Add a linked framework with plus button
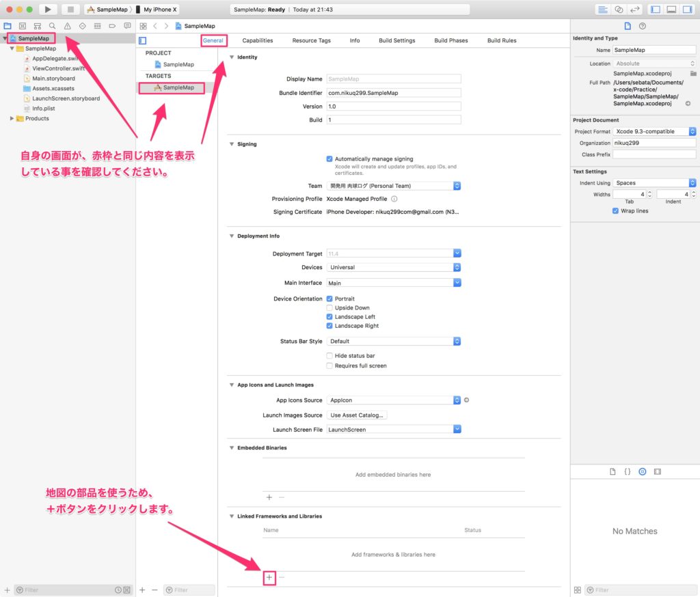The height and width of the screenshot is (597, 700). (x=269, y=577)
